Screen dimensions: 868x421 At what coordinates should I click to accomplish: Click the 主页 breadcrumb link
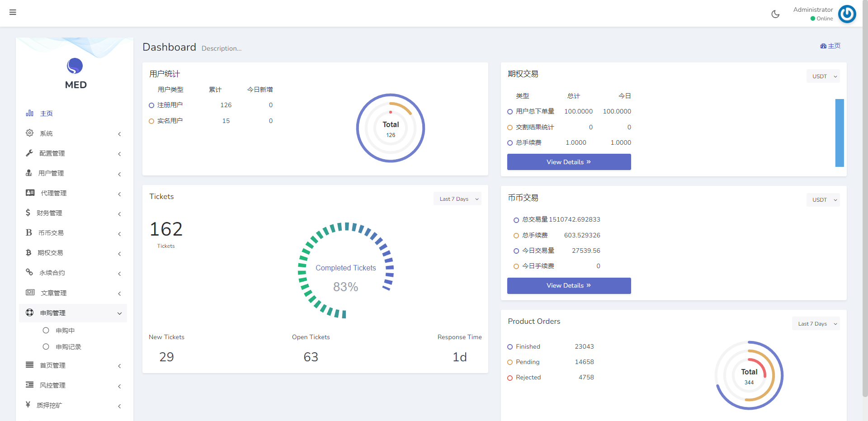[830, 46]
